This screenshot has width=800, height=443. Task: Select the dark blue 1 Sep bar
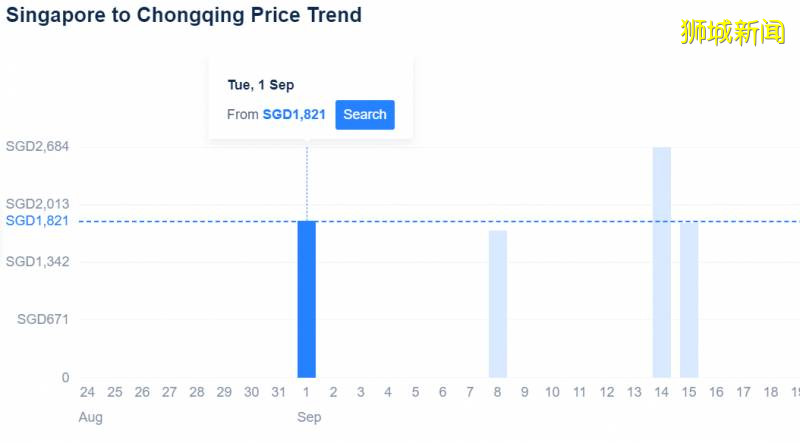coord(306,299)
